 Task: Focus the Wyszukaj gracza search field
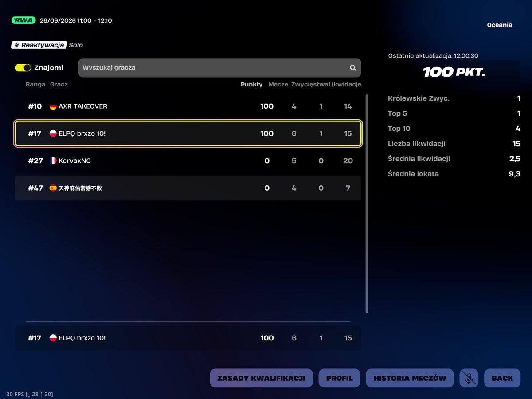pos(219,68)
